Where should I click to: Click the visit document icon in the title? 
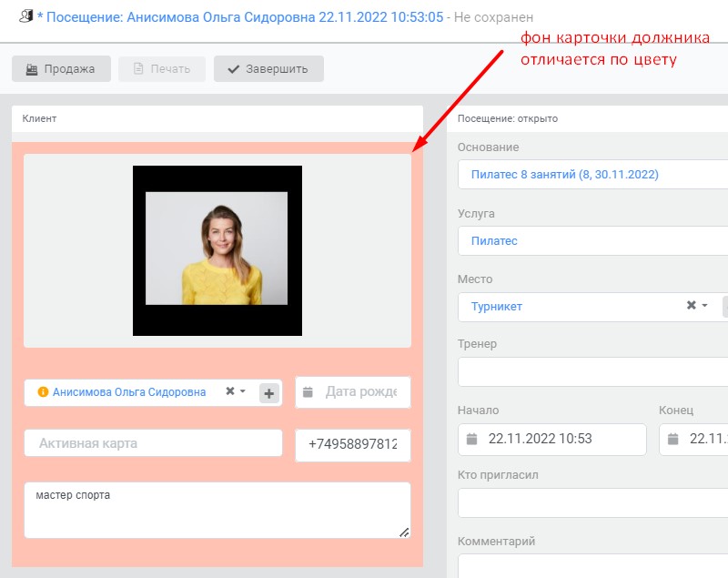(x=26, y=16)
